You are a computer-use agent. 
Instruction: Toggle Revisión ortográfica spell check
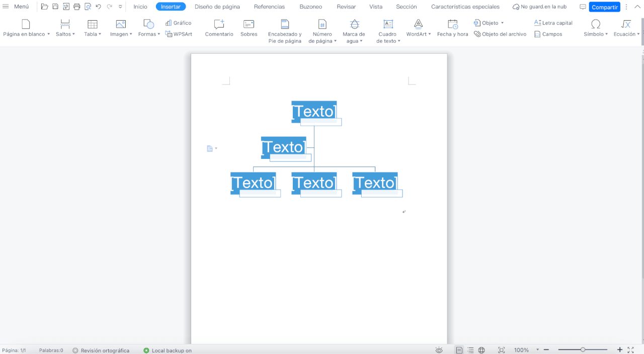(x=101, y=350)
